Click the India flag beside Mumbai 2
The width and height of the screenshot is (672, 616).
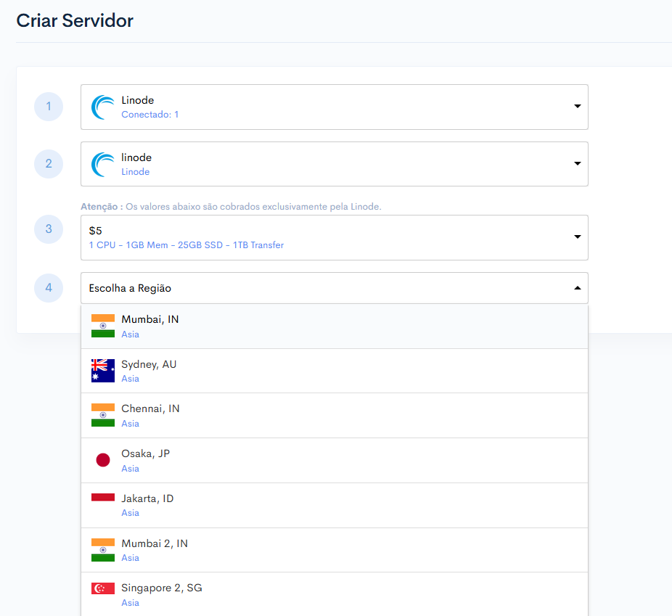[103, 550]
